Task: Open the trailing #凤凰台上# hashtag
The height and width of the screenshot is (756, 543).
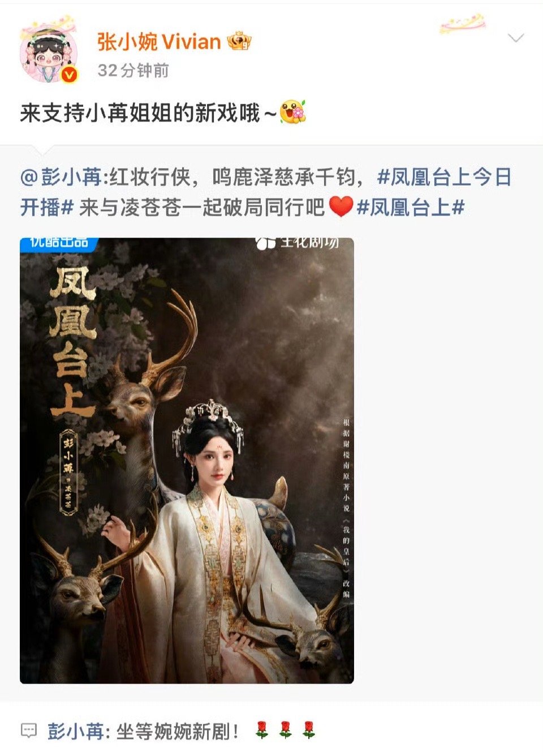Action: tap(411, 207)
